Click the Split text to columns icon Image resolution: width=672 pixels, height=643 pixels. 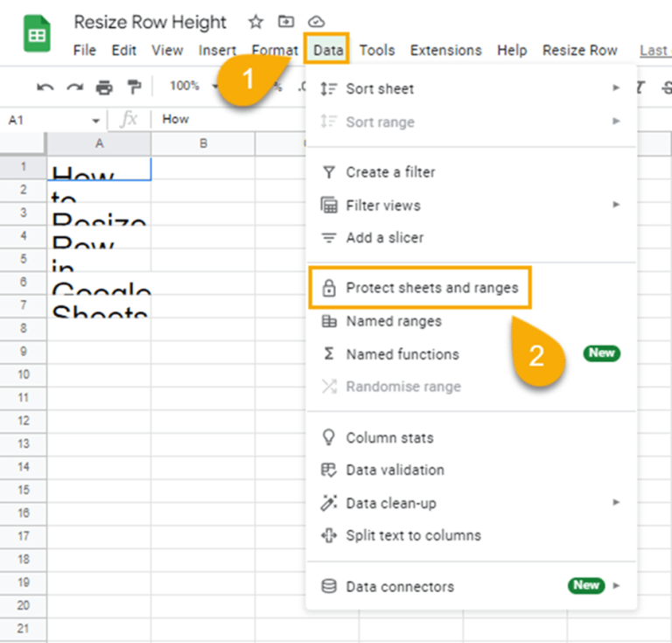pyautogui.click(x=329, y=535)
